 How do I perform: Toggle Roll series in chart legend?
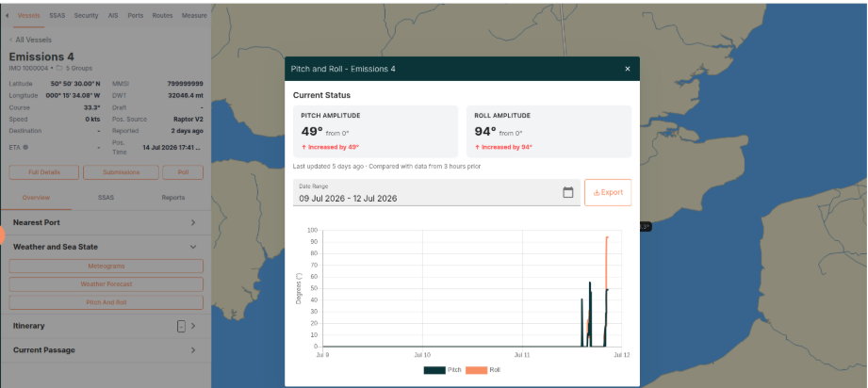click(483, 370)
